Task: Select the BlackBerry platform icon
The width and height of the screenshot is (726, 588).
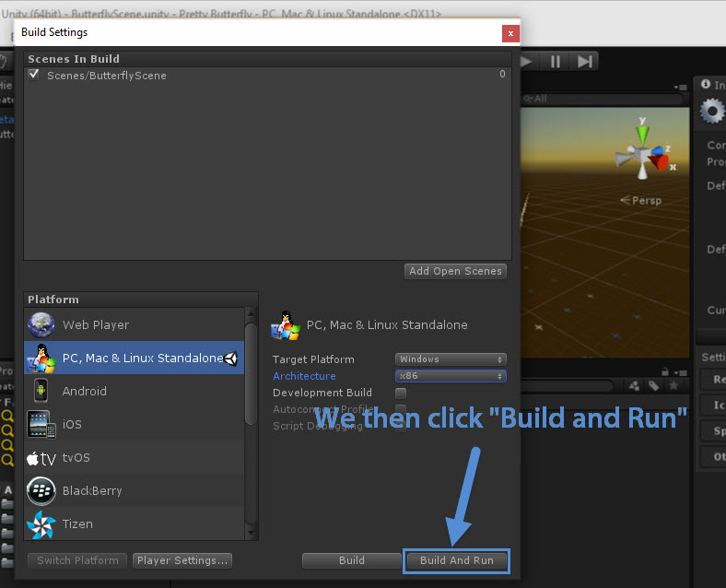Action: coord(41,490)
